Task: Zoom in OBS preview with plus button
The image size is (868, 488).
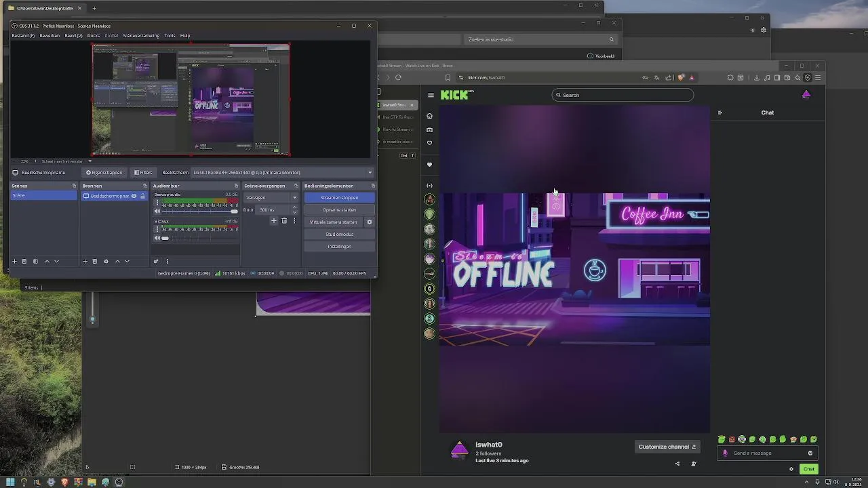Action: click(x=35, y=161)
